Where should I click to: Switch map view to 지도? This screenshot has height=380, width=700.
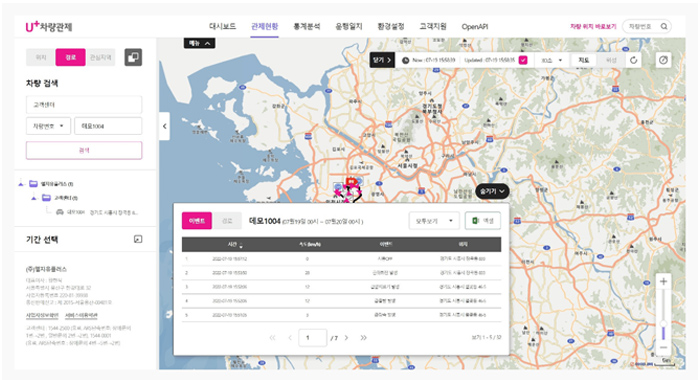coord(584,60)
